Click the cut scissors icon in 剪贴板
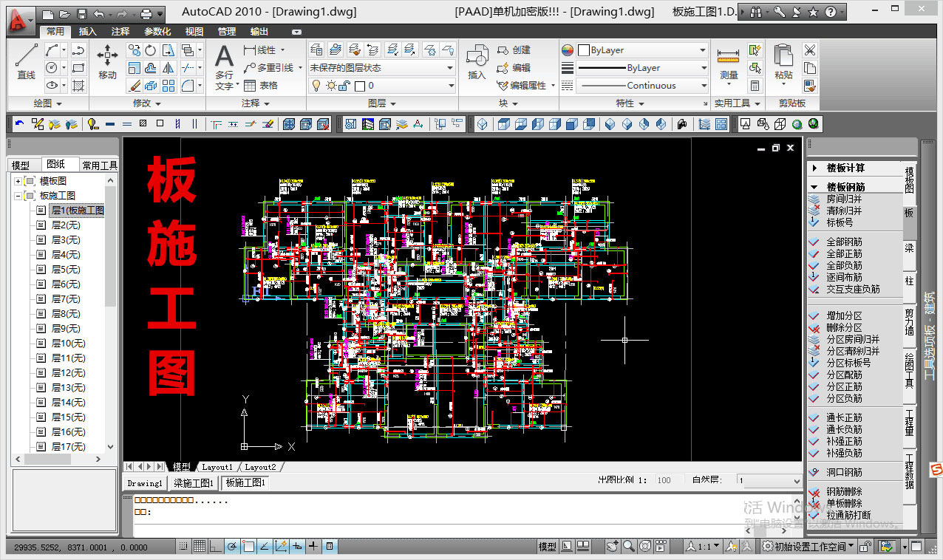 pos(810,50)
